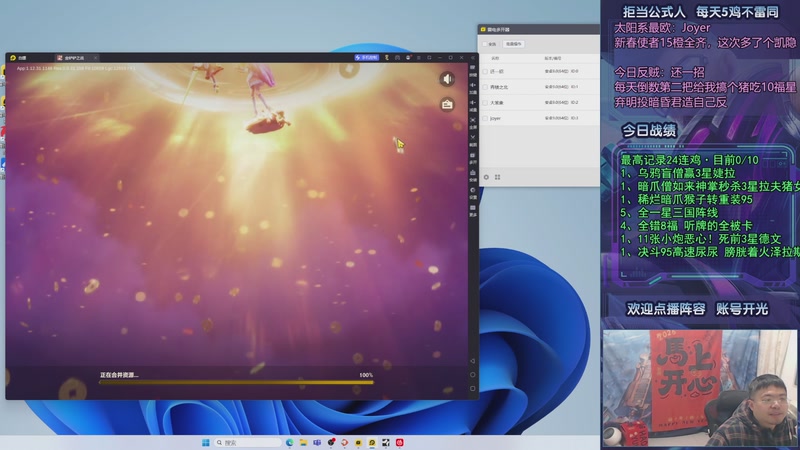Tick the select-all checkbox in the multi-opener window
This screenshot has width=800, height=450.
pos(485,44)
